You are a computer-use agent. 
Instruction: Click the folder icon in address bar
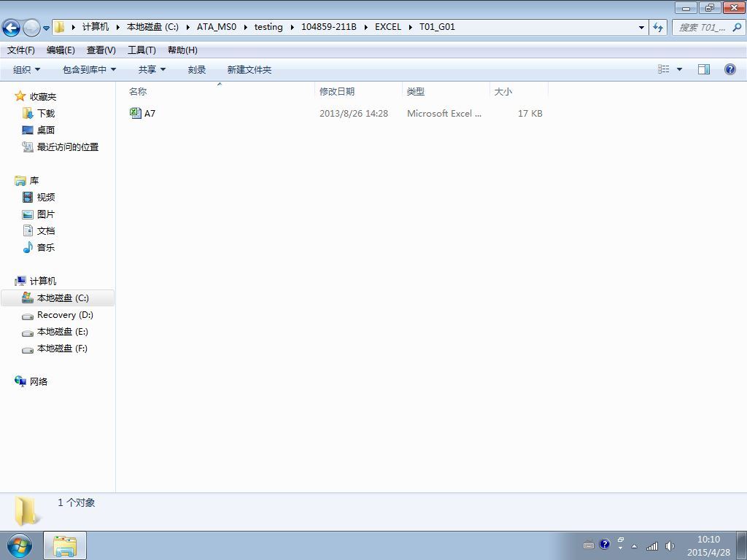click(60, 27)
